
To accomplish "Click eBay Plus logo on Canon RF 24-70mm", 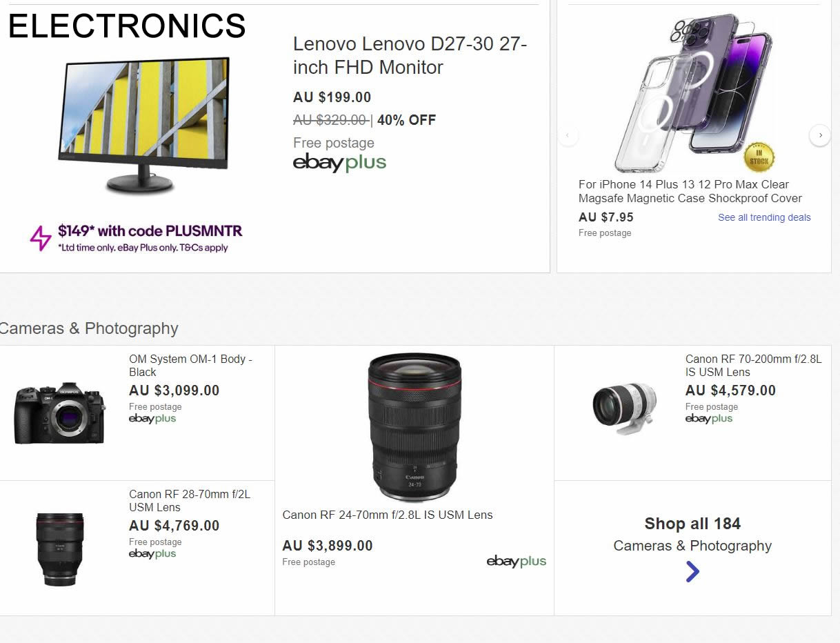I will [x=516, y=562].
